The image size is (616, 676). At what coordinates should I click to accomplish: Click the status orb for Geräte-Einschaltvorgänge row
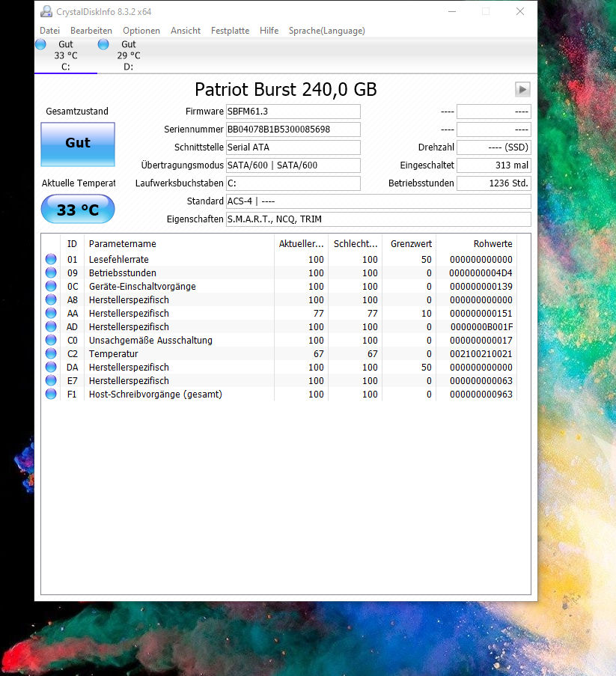click(51, 286)
